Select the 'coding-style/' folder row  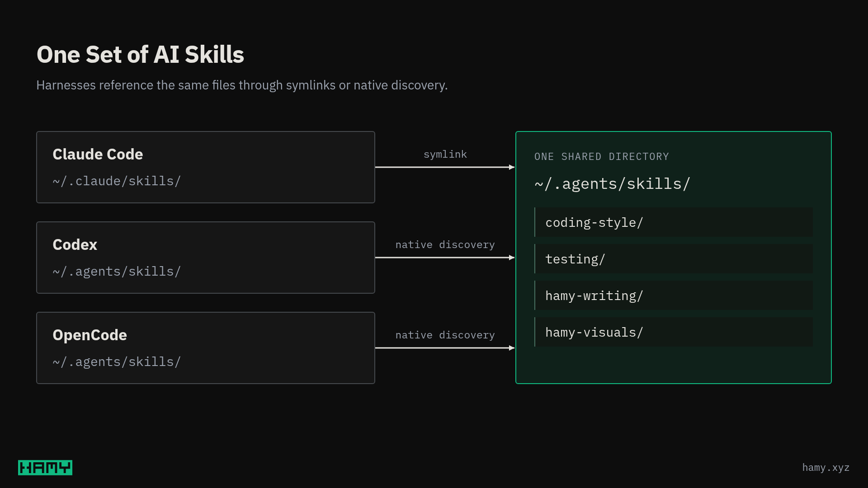tap(674, 222)
